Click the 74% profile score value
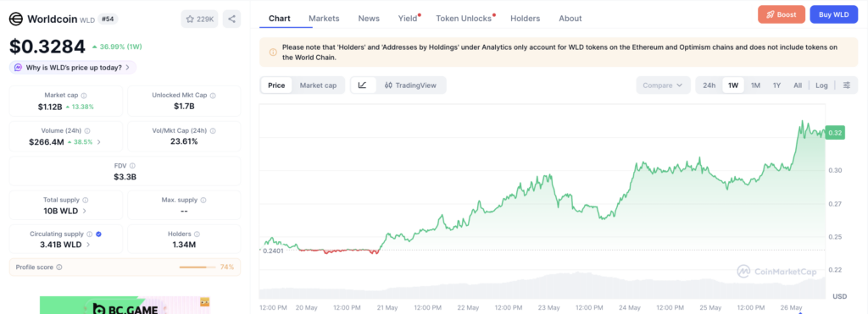The height and width of the screenshot is (314, 868). pos(227,267)
